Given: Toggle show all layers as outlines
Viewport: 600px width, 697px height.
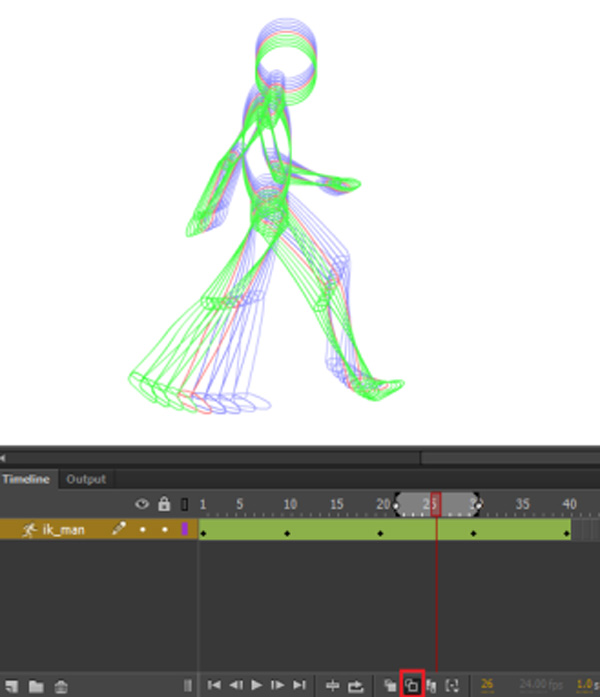Looking at the screenshot, I should (184, 505).
